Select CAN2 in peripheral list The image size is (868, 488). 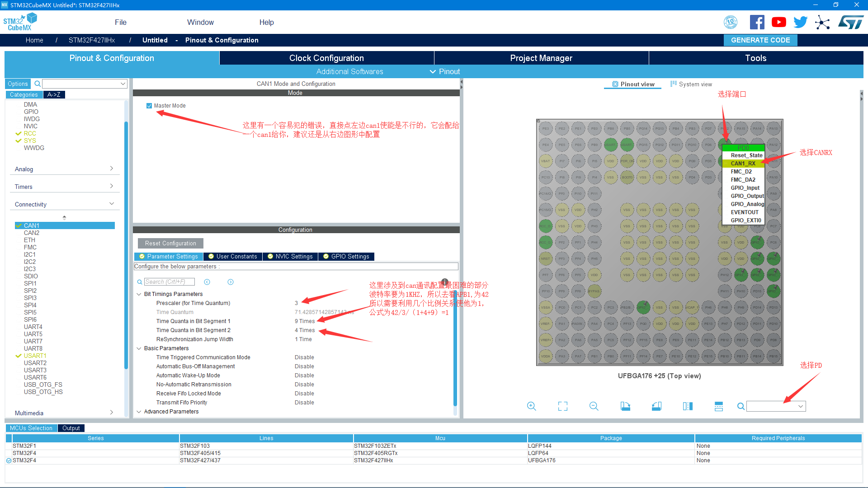(32, 233)
